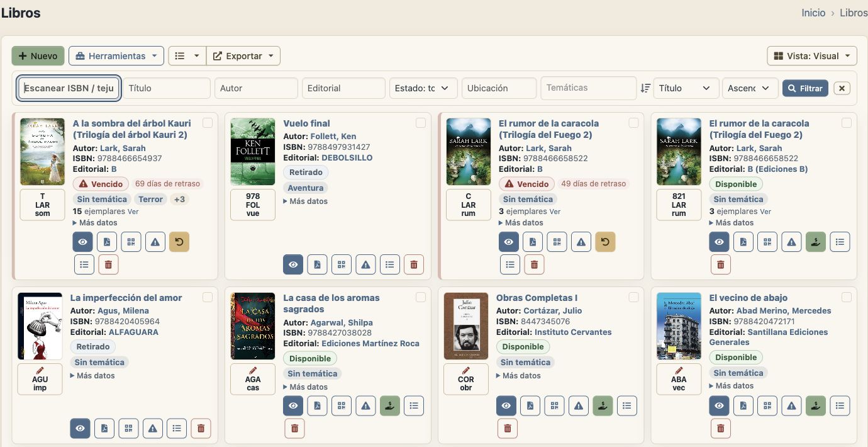Select the 'La imperfección del amor' checkbox
Viewport: 868px width, 447px height.
click(208, 297)
